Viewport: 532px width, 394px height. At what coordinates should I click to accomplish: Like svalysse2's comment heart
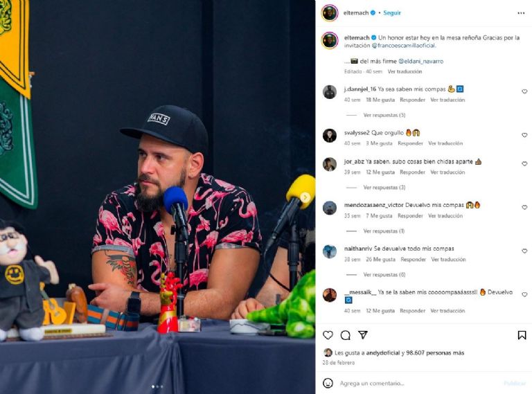coord(524,135)
